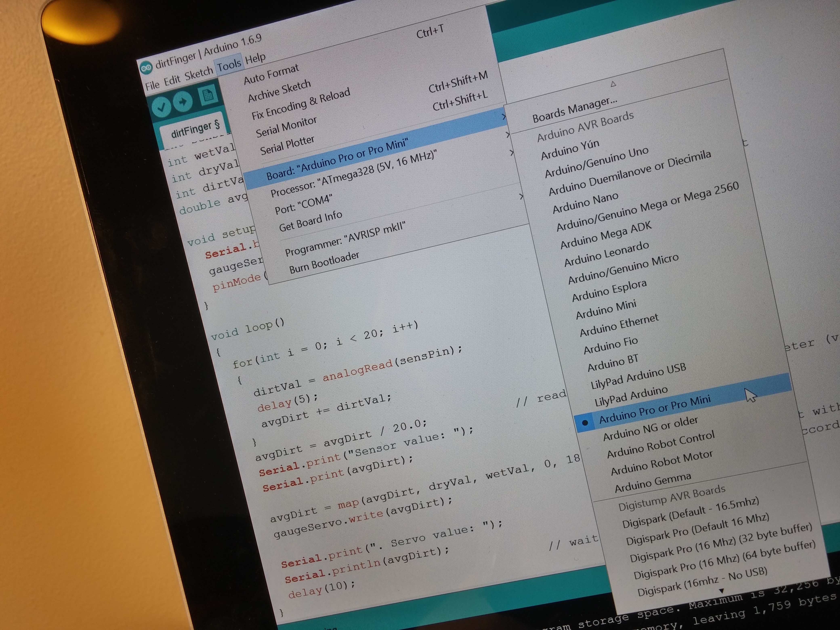Select the Arduino Esplora board
The image size is (840, 630).
pos(609,291)
